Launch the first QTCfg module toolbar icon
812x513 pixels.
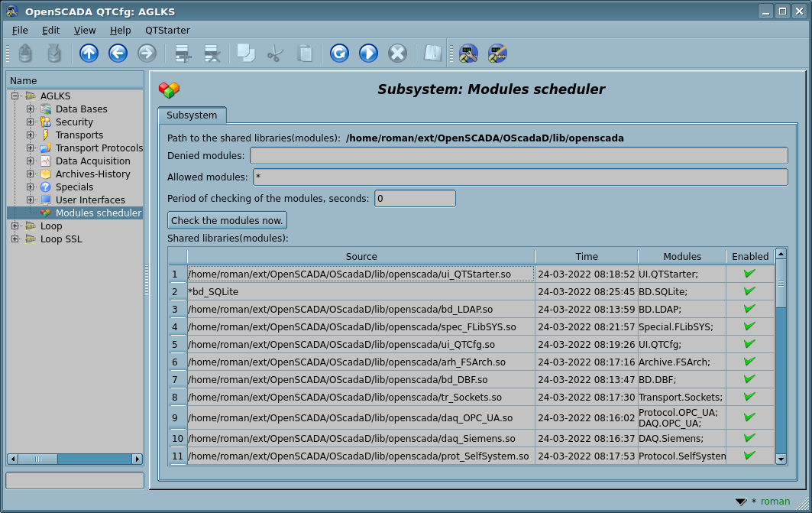[x=468, y=53]
